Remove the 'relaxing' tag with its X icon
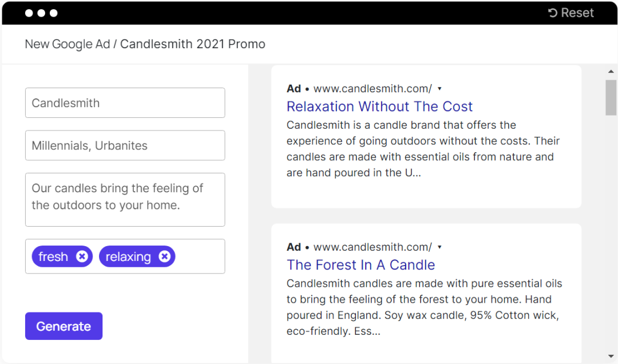This screenshot has height=364, width=618. coord(164,256)
